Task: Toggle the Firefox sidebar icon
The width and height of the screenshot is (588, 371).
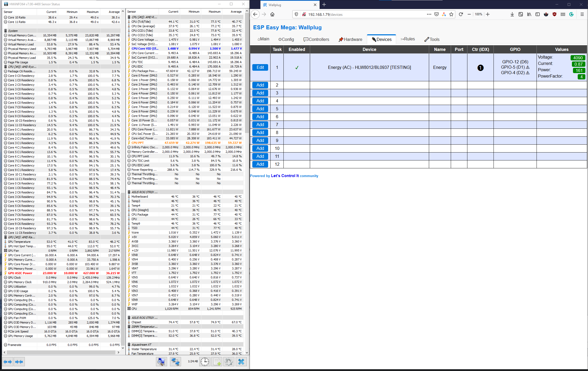Action: (538, 14)
